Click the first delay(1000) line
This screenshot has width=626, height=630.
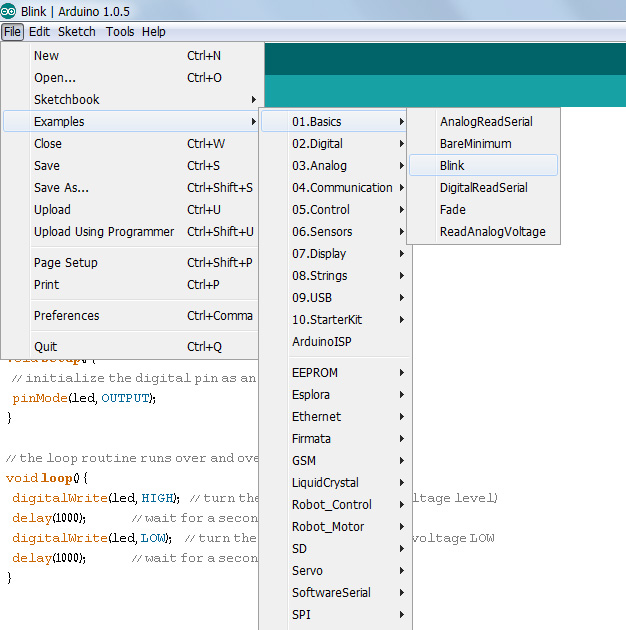[x=49, y=518]
